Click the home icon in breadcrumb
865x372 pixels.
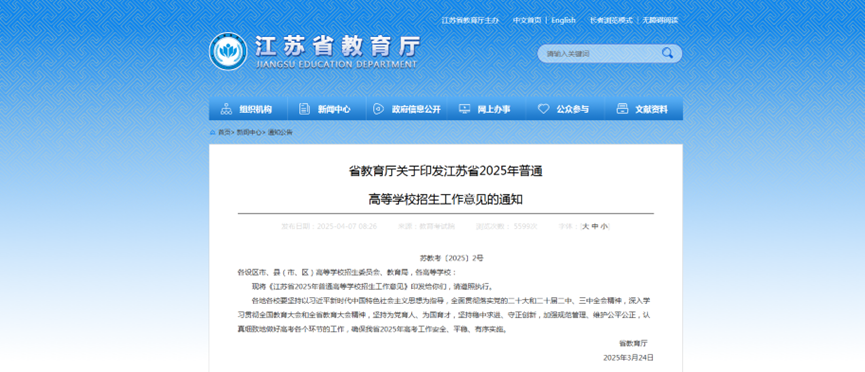(212, 132)
